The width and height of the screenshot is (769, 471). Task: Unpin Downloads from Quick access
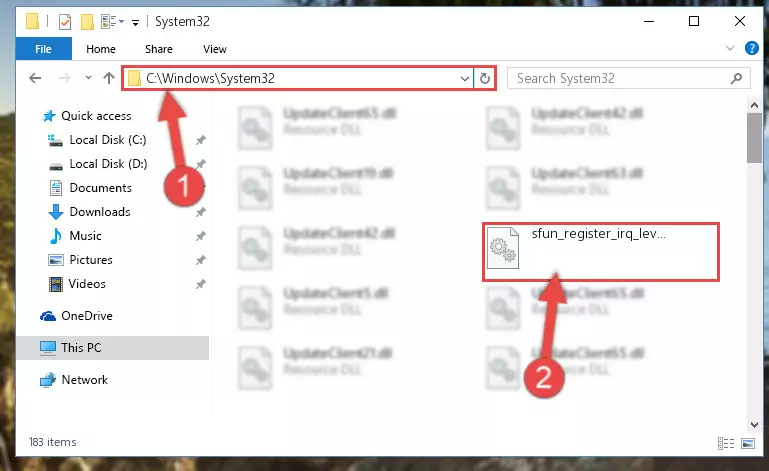[201, 212]
